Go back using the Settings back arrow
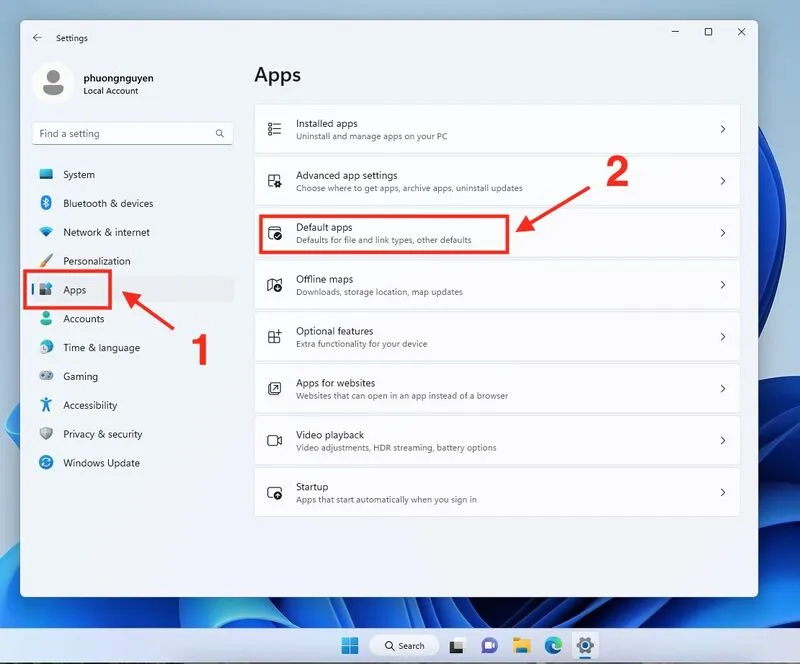The image size is (800, 664). (x=37, y=38)
